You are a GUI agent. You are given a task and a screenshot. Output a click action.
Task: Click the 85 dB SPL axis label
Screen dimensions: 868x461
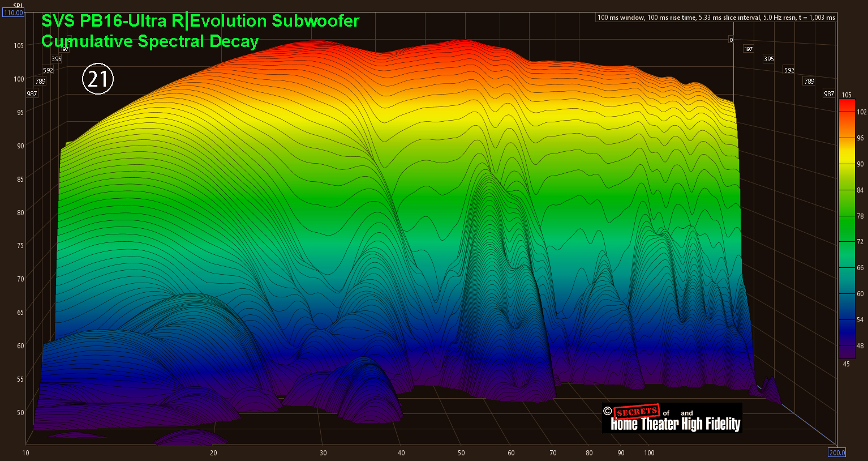[x=20, y=179]
